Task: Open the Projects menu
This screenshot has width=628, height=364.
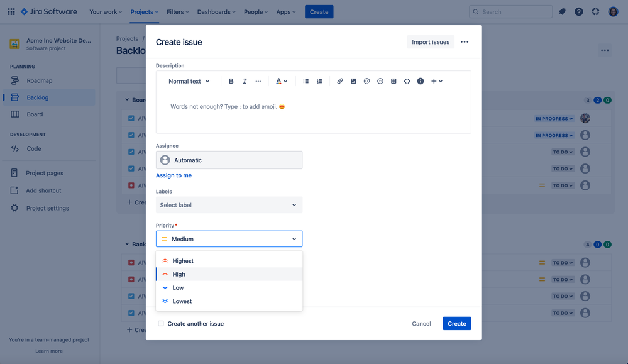Action: tap(144, 12)
